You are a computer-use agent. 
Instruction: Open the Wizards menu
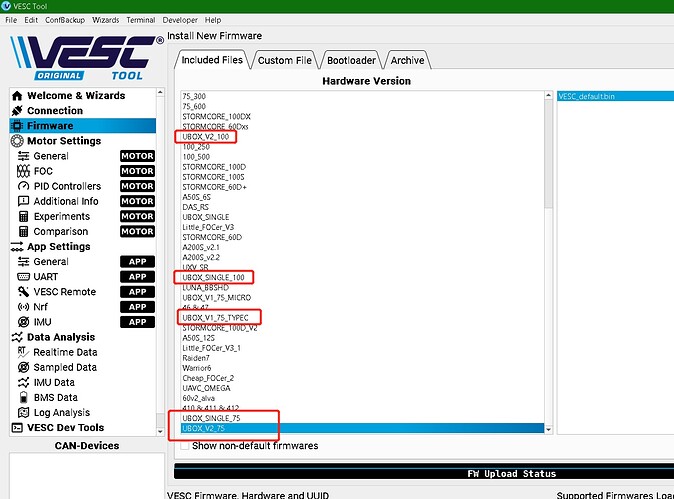tap(106, 20)
